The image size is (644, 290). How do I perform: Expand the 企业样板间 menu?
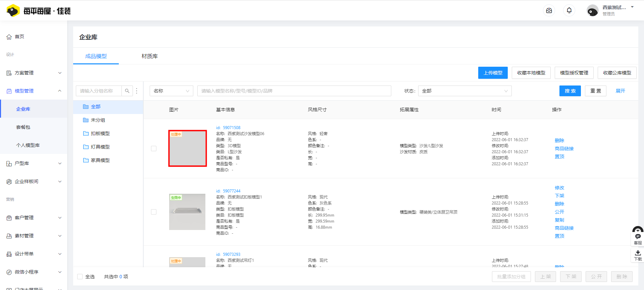tap(34, 181)
